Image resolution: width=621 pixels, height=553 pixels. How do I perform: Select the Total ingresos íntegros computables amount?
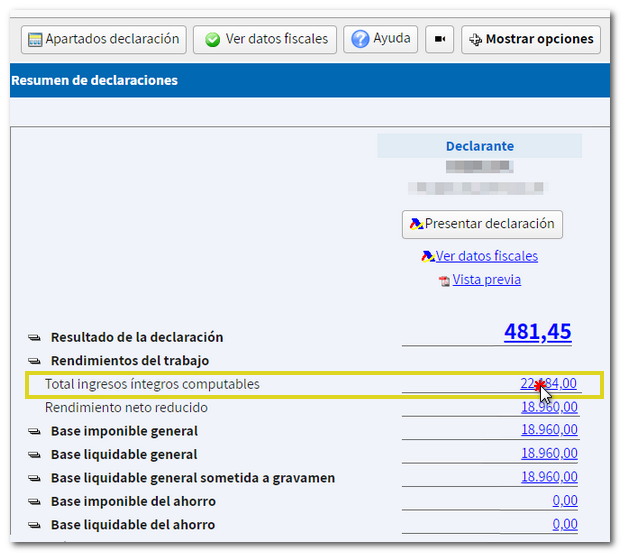tap(548, 384)
